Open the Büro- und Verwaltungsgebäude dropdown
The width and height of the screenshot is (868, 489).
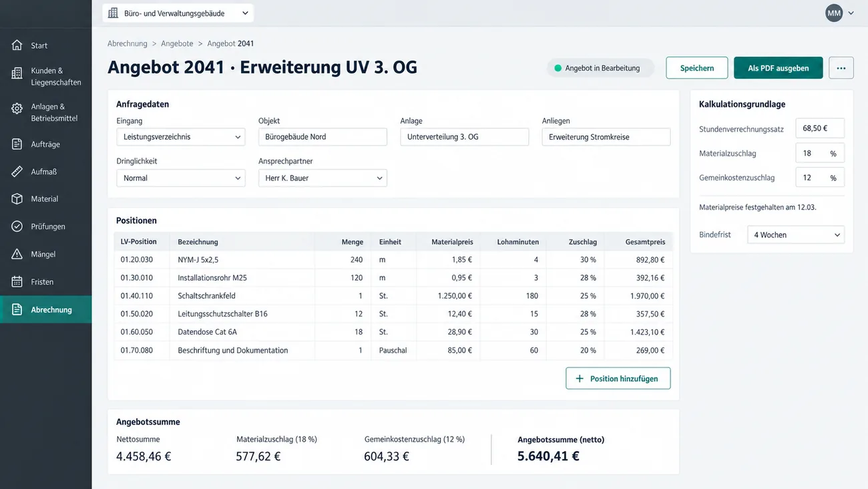[178, 13]
